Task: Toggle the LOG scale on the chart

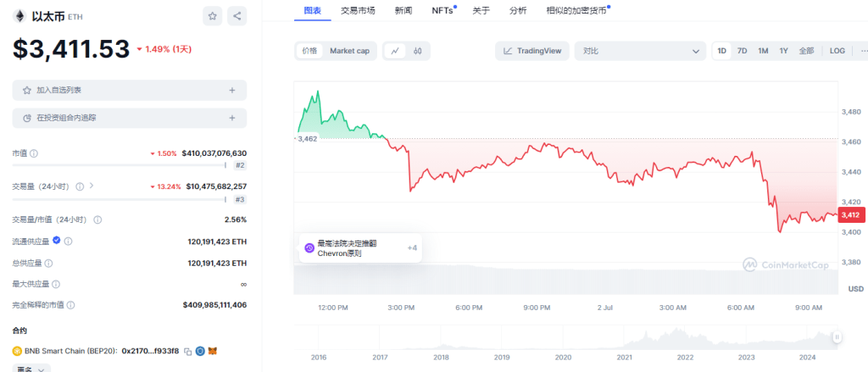Action: coord(837,51)
